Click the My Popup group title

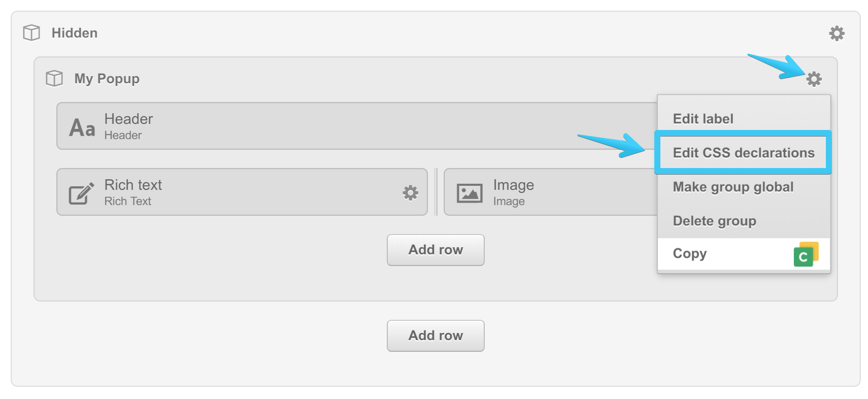coord(107,79)
